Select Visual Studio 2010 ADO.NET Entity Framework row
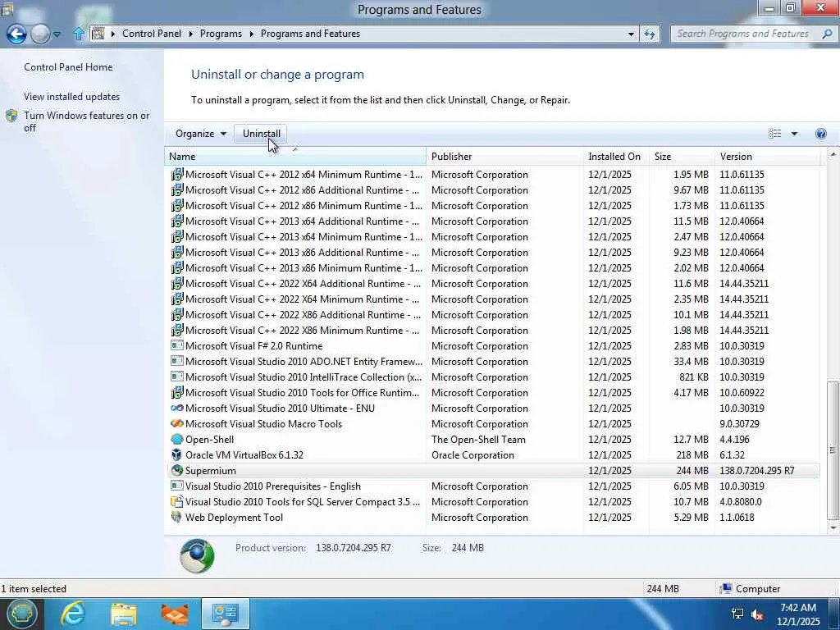The width and height of the screenshot is (840, 630). click(x=492, y=361)
